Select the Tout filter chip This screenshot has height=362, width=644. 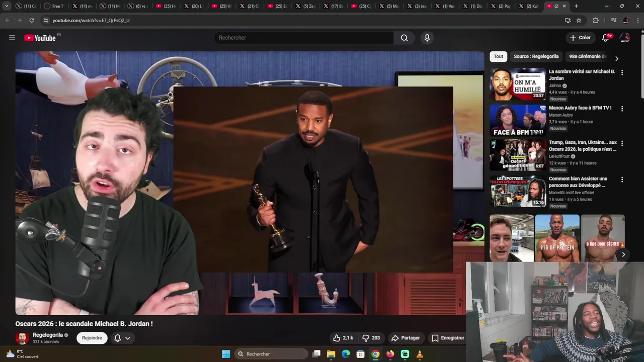(x=498, y=56)
